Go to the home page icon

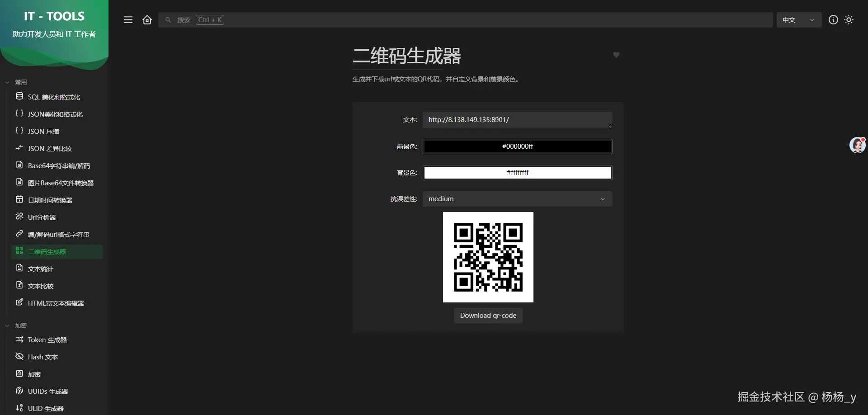[x=147, y=20]
